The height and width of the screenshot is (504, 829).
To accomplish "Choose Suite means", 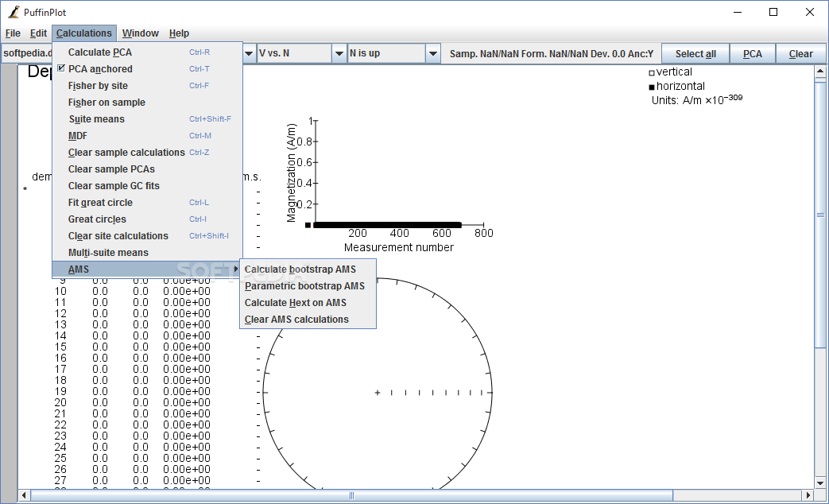I will coord(148,119).
